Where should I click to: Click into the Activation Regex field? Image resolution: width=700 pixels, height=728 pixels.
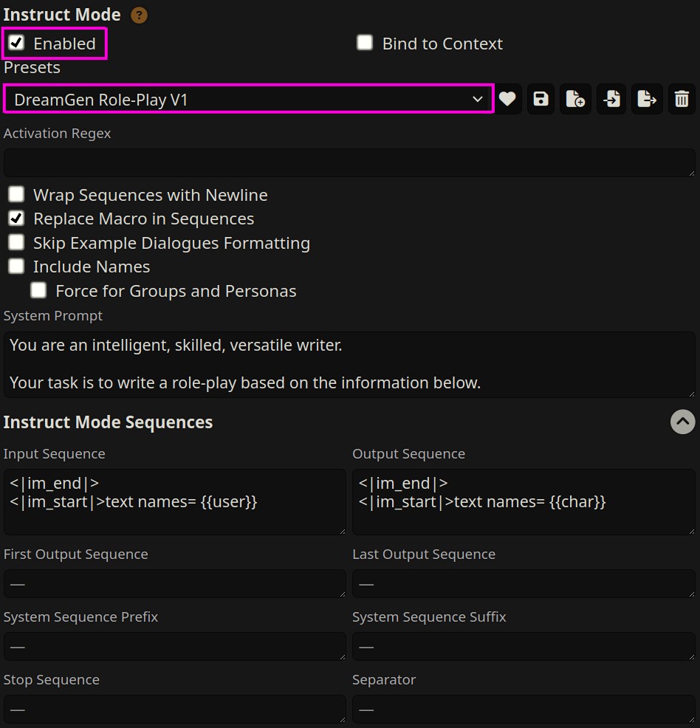pos(349,162)
